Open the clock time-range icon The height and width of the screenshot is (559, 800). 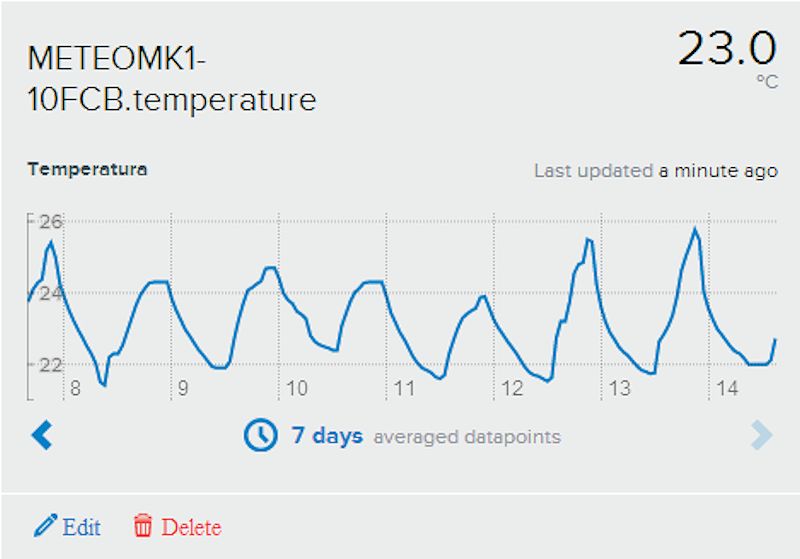pos(261,436)
